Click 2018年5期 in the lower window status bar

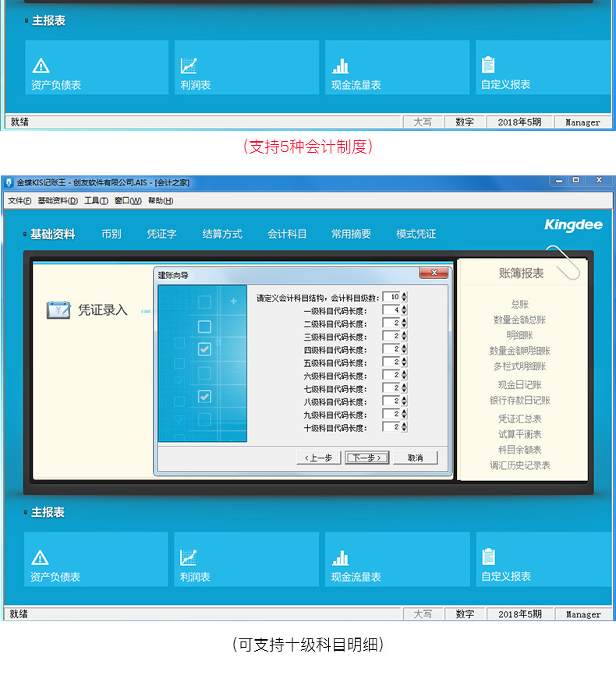click(520, 614)
